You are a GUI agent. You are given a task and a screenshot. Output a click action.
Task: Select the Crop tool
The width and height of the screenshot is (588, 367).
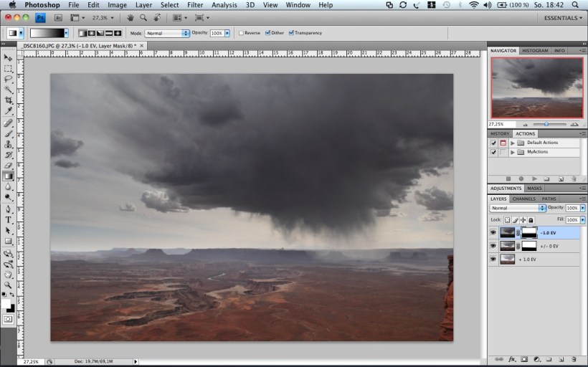point(8,100)
